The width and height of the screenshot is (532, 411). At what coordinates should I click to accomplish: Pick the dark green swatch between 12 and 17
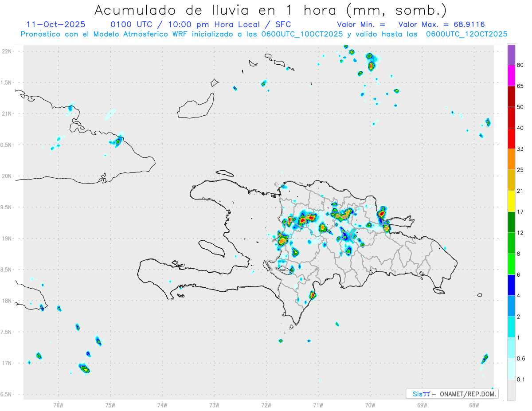[x=511, y=222]
